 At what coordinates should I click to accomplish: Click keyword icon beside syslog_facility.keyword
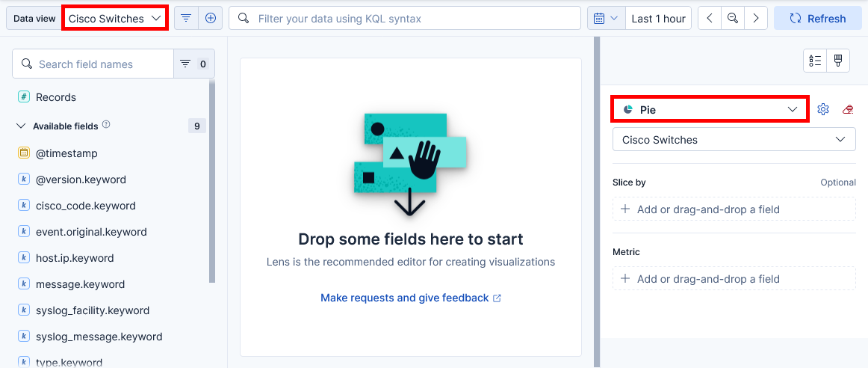(23, 310)
